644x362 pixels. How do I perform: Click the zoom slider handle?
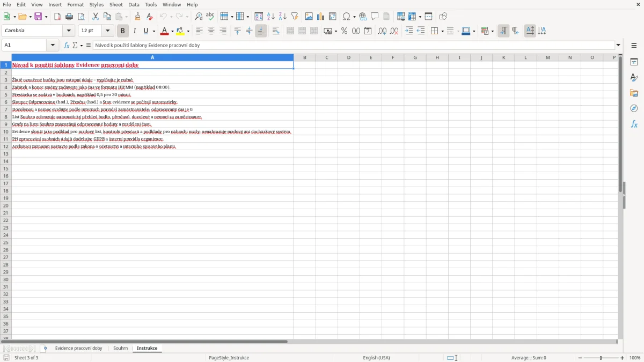pyautogui.click(x=601, y=358)
